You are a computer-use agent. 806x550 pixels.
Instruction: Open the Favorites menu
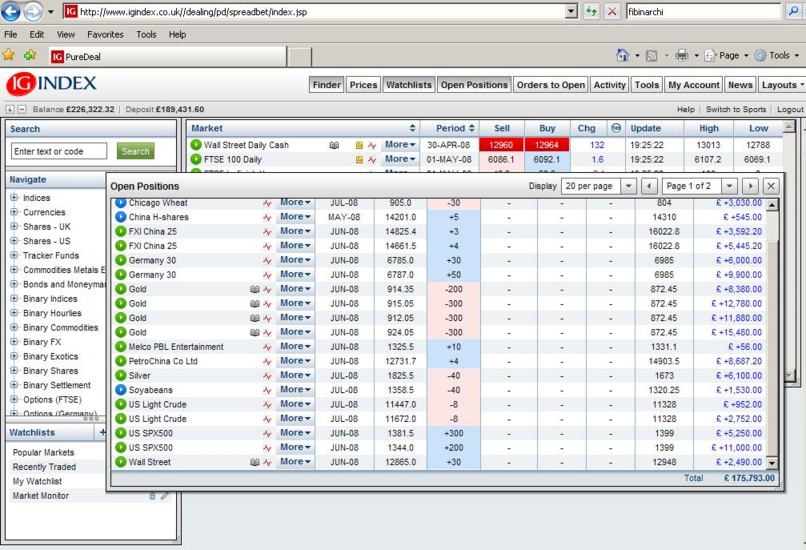click(105, 34)
